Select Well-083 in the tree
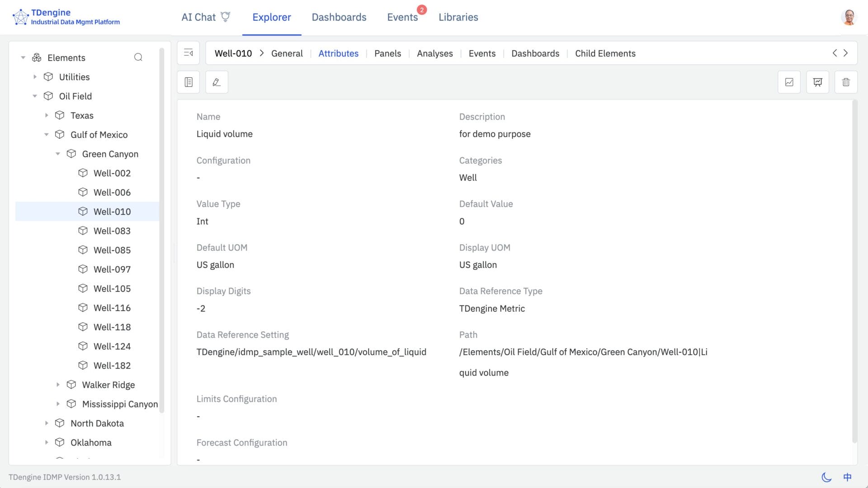Viewport: 868px width, 488px height. click(x=112, y=231)
